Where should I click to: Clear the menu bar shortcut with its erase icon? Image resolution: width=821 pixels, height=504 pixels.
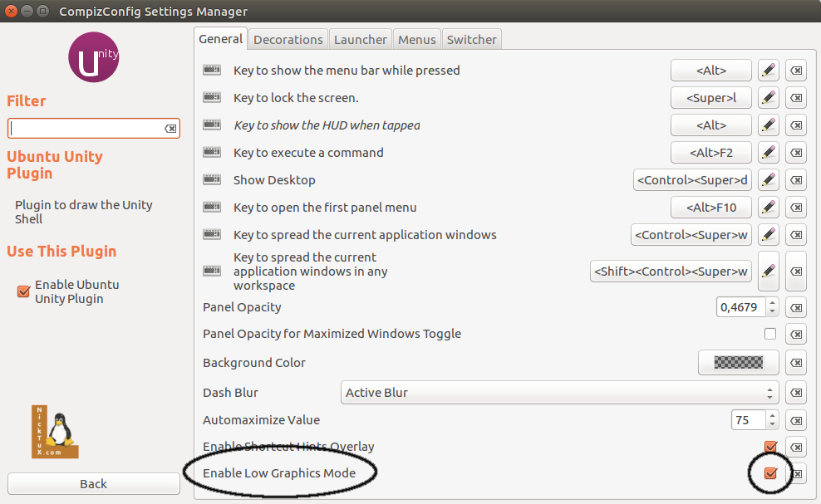pos(795,70)
